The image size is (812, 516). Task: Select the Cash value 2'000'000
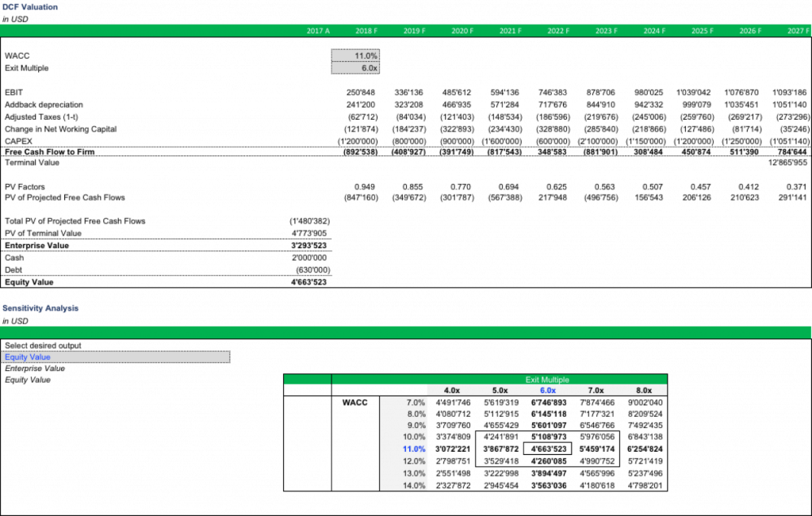coord(309,258)
